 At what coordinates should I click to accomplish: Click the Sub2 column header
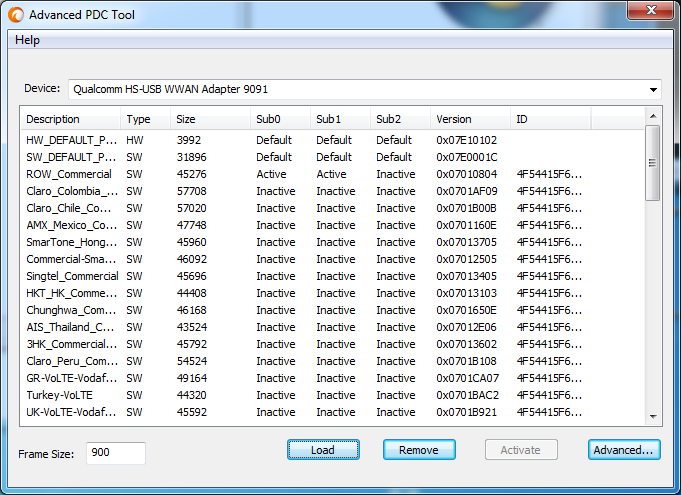400,119
